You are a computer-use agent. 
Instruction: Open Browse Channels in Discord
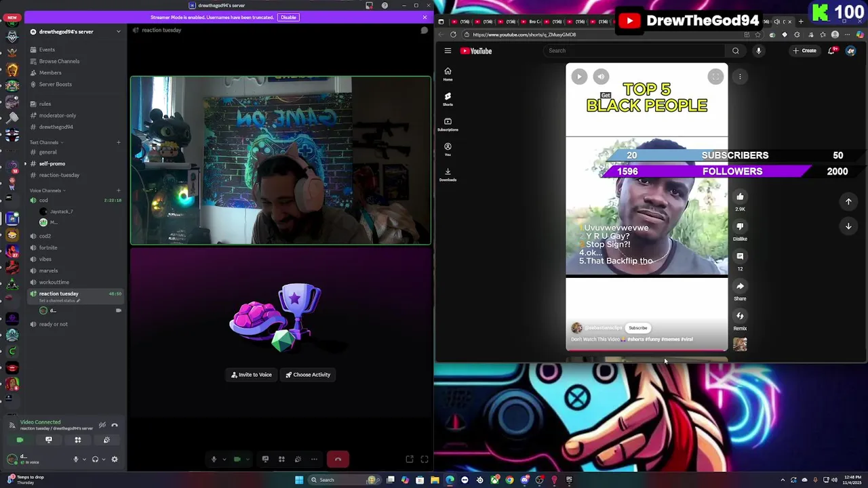point(59,61)
